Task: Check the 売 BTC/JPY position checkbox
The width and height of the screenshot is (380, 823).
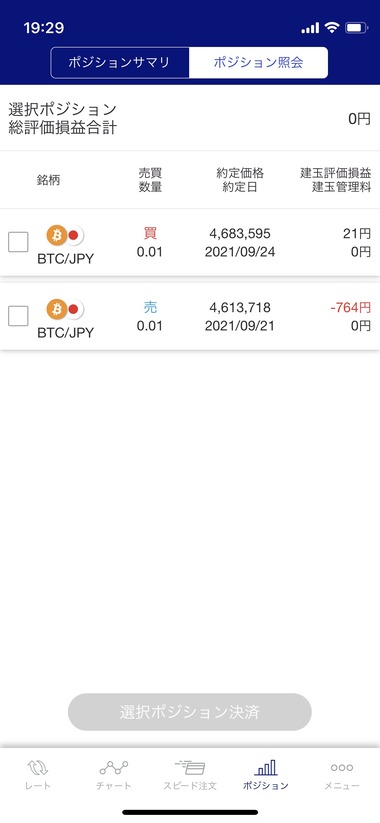Action: point(18,316)
